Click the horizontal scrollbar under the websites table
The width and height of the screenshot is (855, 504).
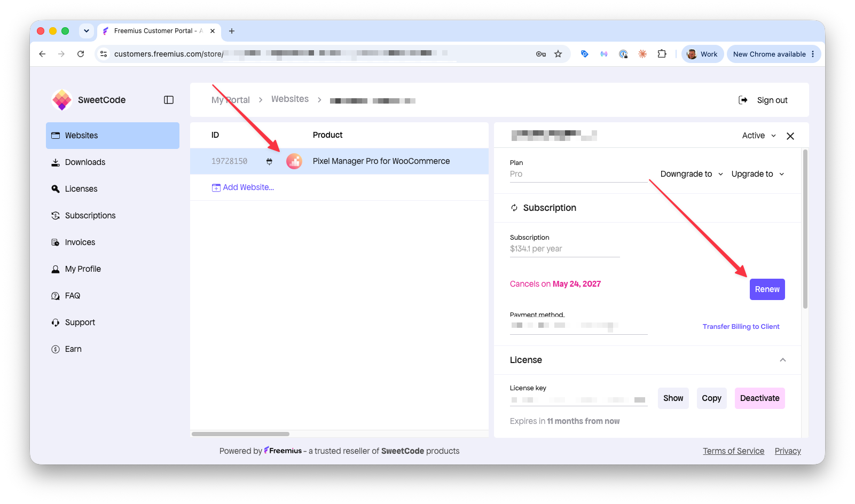pyautogui.click(x=240, y=434)
